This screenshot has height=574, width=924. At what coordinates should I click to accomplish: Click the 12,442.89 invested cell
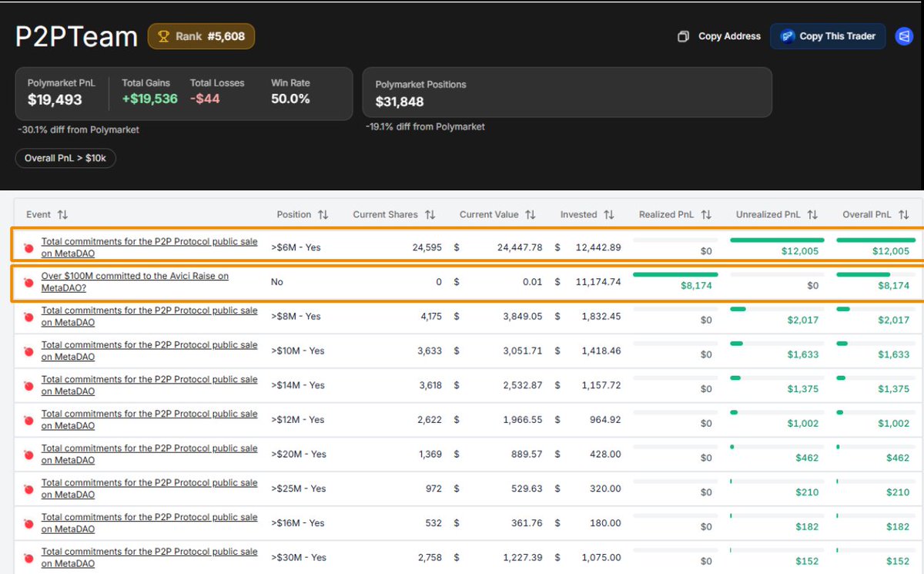pos(598,247)
